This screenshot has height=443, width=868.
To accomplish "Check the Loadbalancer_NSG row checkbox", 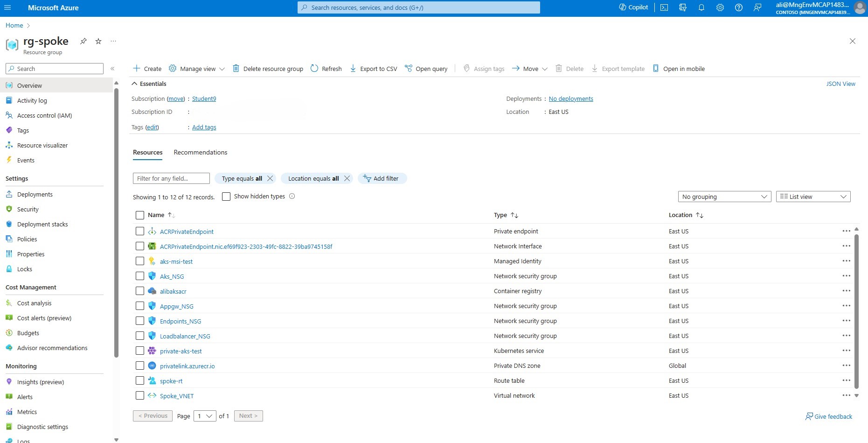I will point(140,336).
